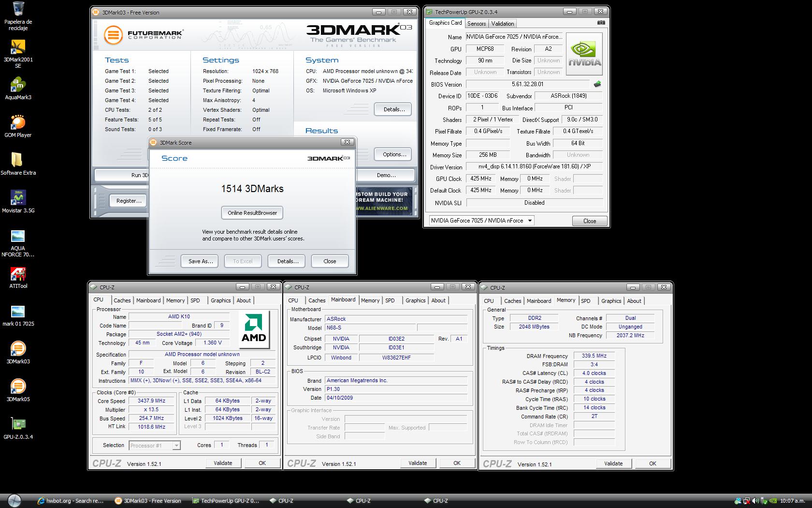Image resolution: width=812 pixels, height=508 pixels.
Task: Open the AquaMark3 desktop icon
Action: tap(18, 89)
